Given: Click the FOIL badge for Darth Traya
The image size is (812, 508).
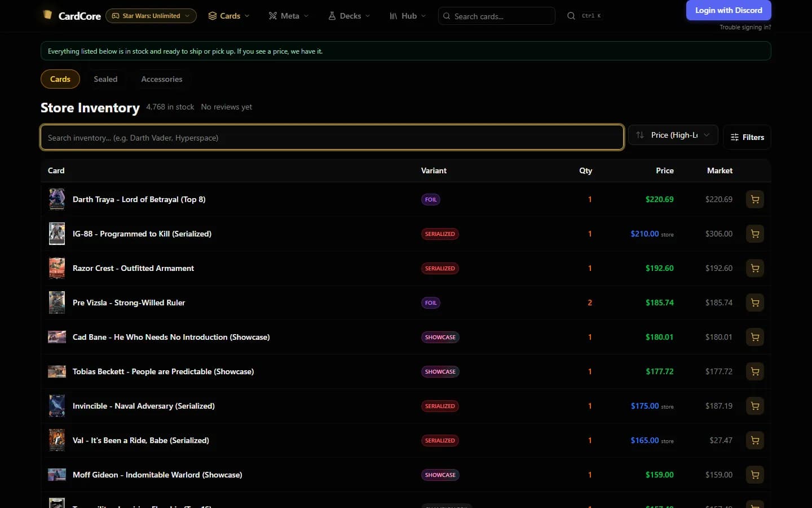Looking at the screenshot, I should coord(431,199).
